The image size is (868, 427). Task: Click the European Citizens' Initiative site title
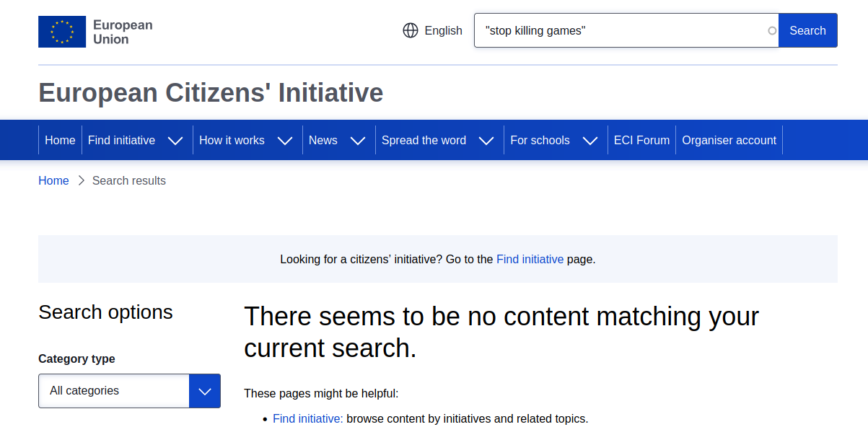211,93
